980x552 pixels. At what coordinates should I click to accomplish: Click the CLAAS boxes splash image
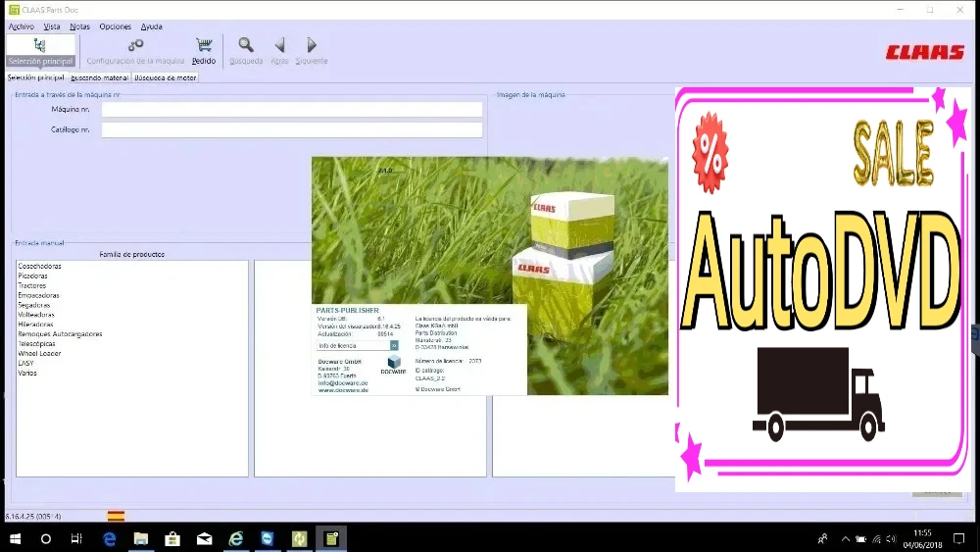pos(489,276)
